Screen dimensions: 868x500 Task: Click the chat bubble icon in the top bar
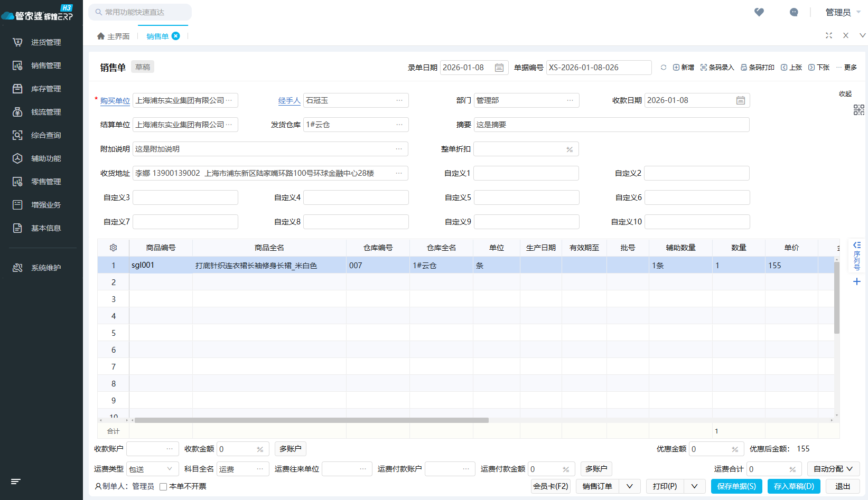[794, 12]
